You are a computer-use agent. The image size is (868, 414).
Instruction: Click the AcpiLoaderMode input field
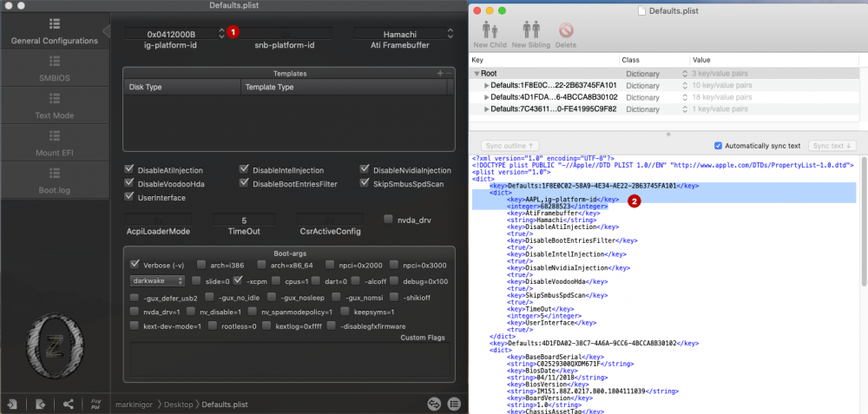[158, 220]
